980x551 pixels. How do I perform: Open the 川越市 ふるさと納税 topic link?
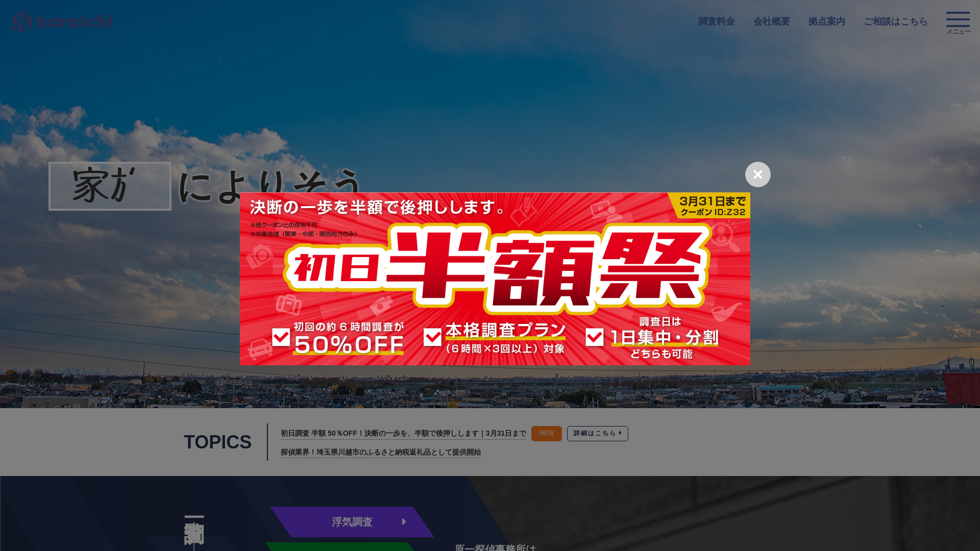coord(380,453)
